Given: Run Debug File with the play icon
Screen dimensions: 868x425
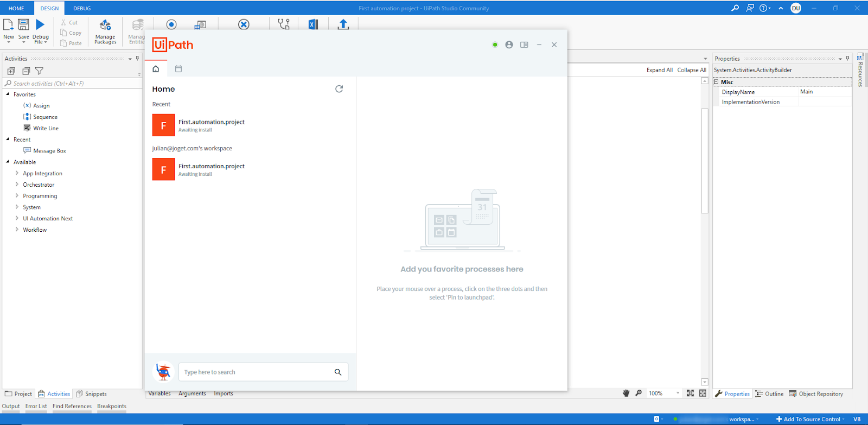Looking at the screenshot, I should click(40, 24).
